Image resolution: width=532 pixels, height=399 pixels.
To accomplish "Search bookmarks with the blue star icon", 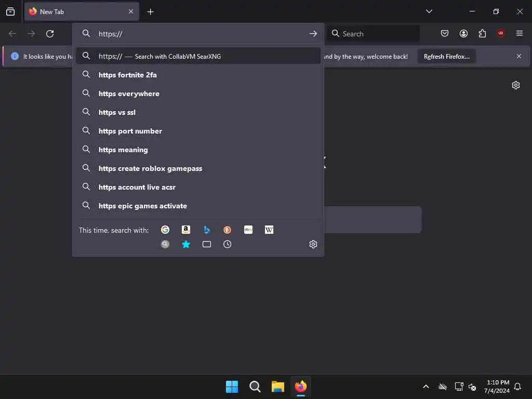I will (186, 244).
